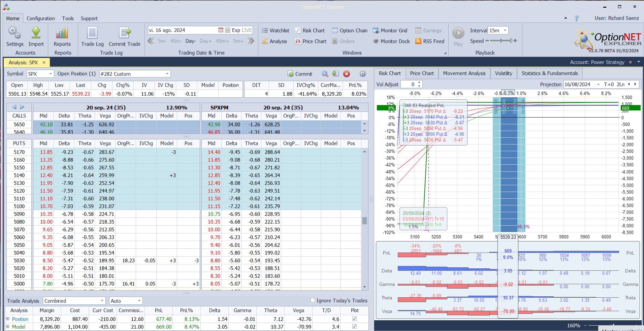Toggle Ignore Today's Trades checkbox

pyautogui.click(x=313, y=300)
